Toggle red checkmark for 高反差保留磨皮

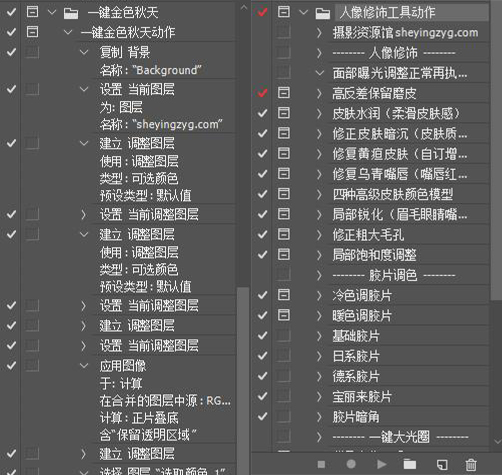click(x=262, y=92)
